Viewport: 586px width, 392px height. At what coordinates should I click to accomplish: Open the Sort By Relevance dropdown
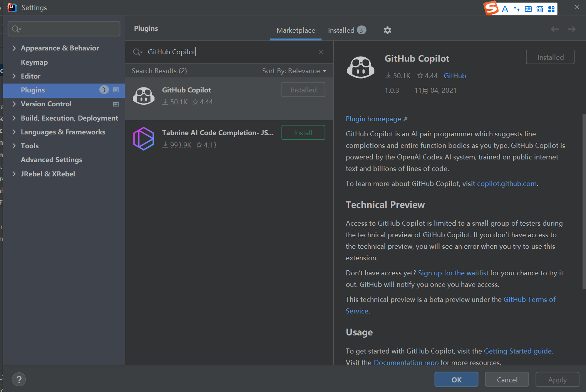[294, 71]
